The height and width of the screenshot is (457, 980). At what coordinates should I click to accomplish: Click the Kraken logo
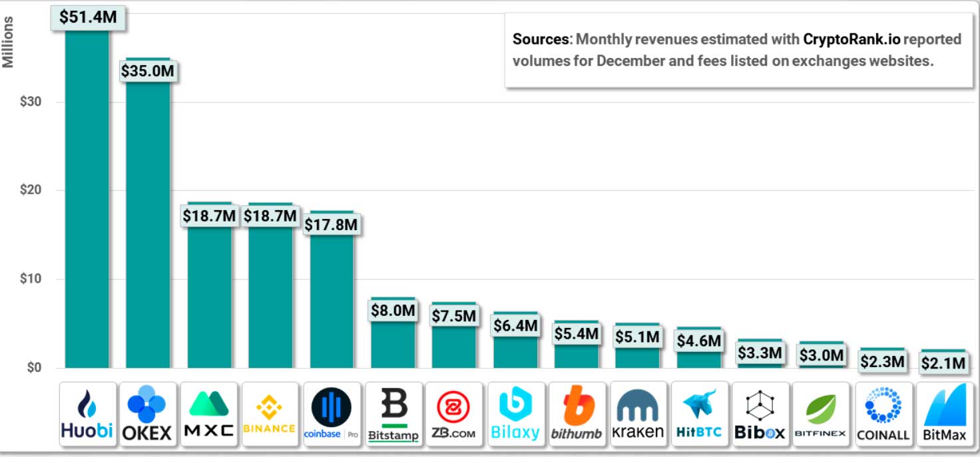638,413
